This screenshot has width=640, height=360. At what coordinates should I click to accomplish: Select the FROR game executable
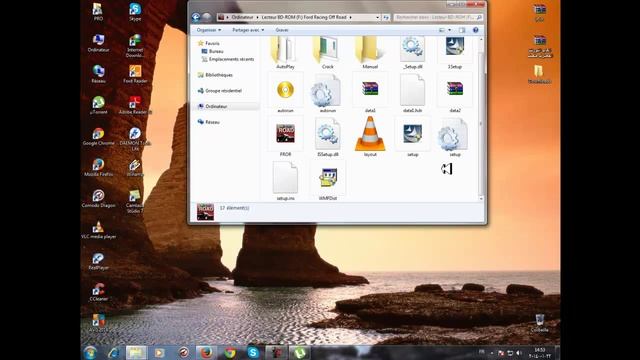point(285,137)
